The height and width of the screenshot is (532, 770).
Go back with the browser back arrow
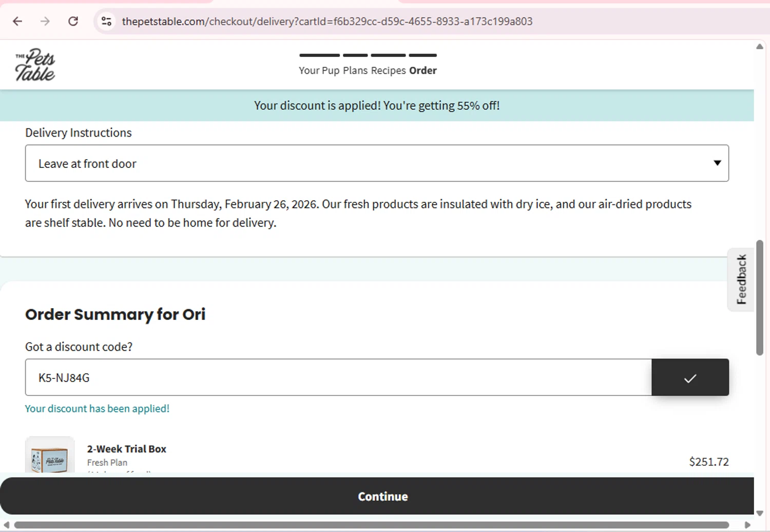point(17,21)
